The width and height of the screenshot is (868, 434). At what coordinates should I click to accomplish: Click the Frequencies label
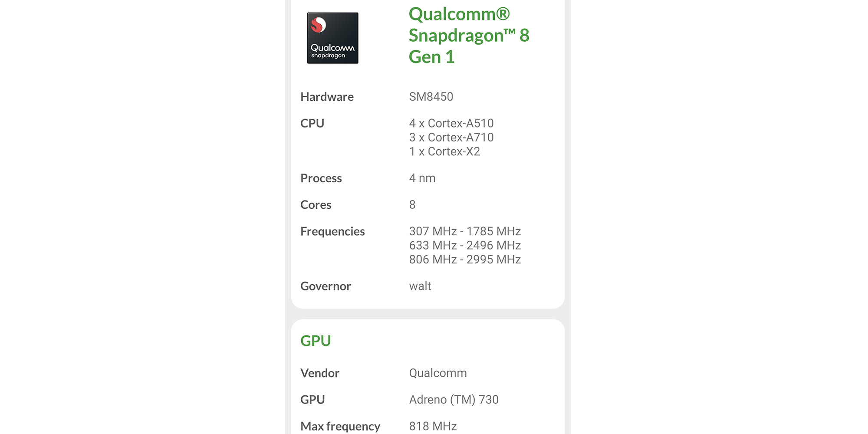click(332, 232)
